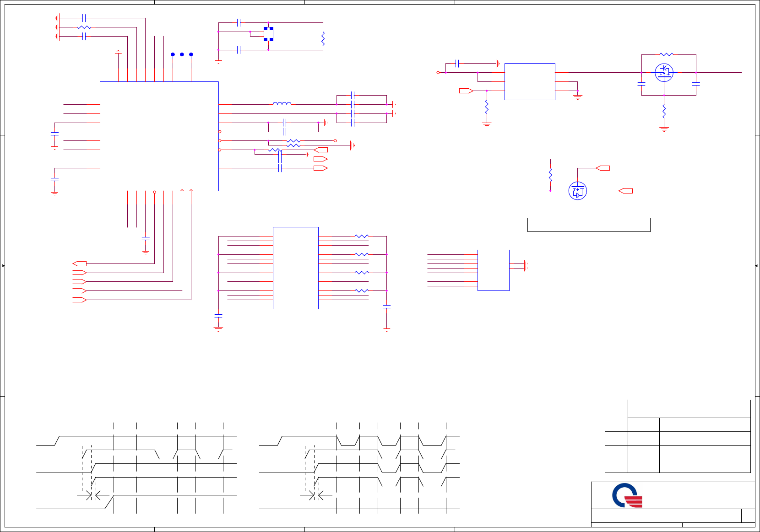Select the top capacitor above the crystal
Viewport: 760px width, 532px height.
[x=239, y=22]
